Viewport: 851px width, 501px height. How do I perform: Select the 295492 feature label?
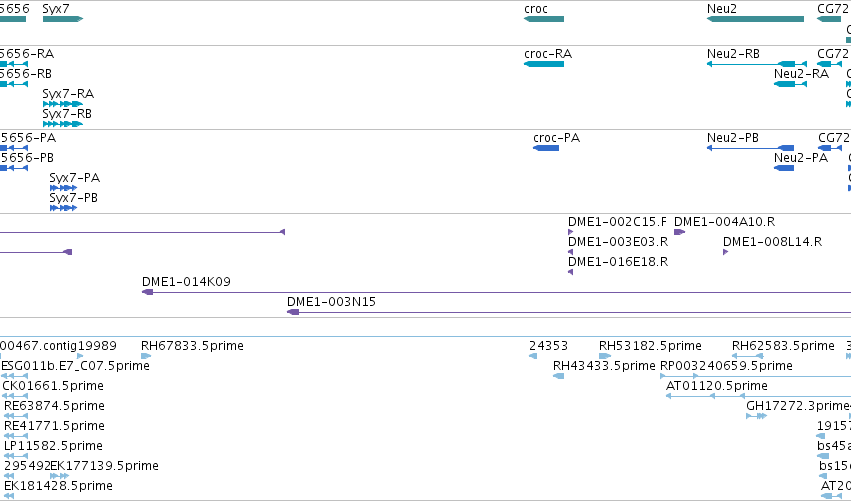tap(27, 466)
